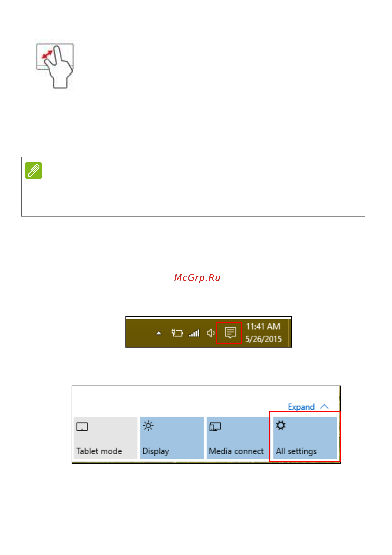The height and width of the screenshot is (555, 392).
Task: Open the Notifications action center icon
Action: tap(230, 333)
